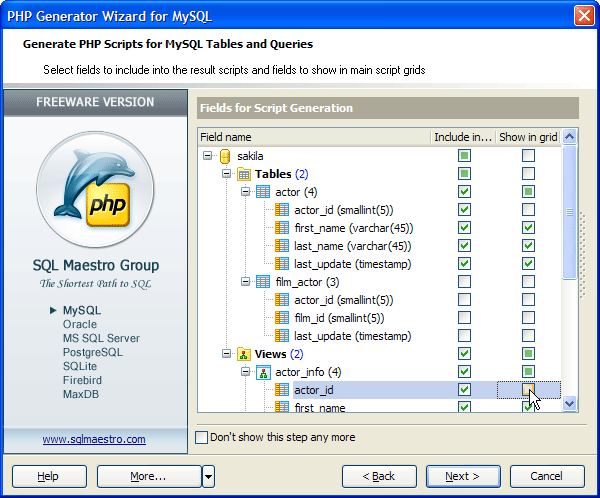This screenshot has height=498, width=600.
Task: Click the actor_id field icon under film_actor
Action: click(282, 300)
